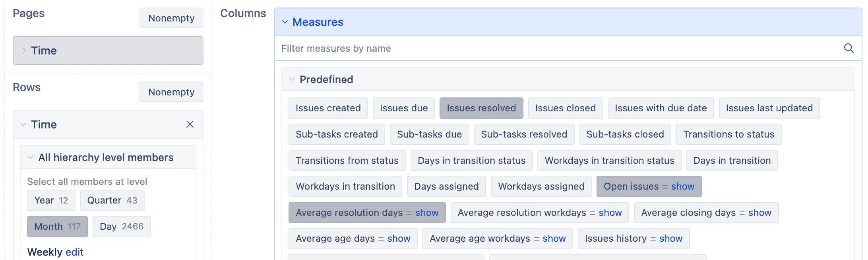Click the search magnifier icon in measures filter

[x=849, y=48]
